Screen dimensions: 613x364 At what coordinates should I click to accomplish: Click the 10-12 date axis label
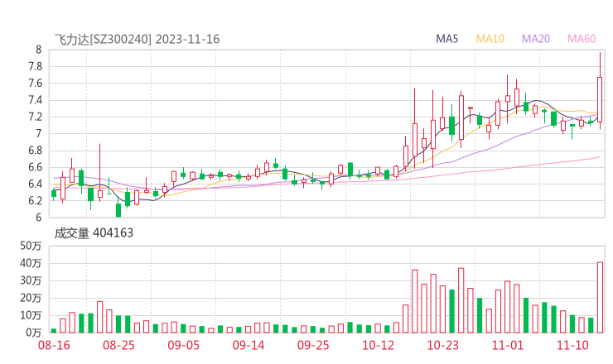pos(378,345)
